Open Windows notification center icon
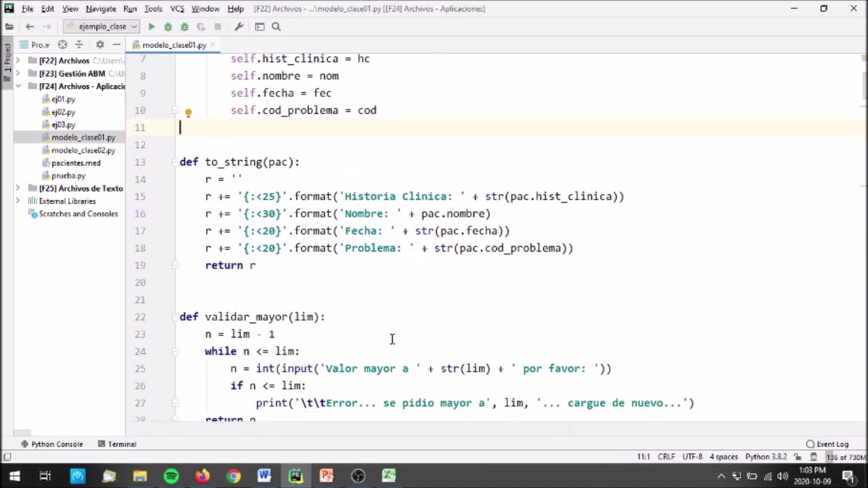 pyautogui.click(x=848, y=476)
